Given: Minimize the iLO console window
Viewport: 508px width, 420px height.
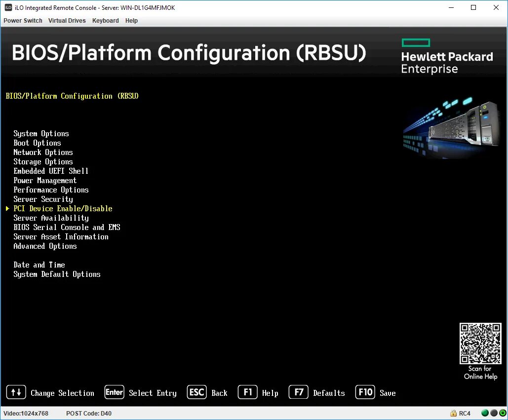Looking at the screenshot, I should [451, 7].
